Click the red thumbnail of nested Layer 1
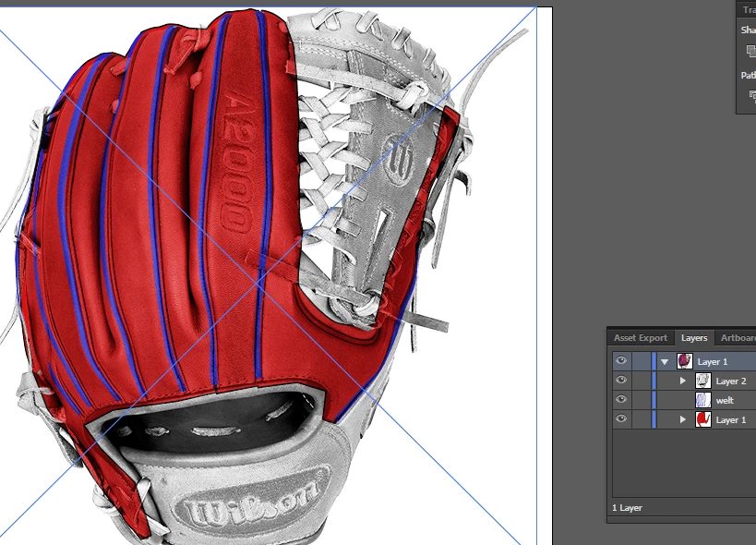Screen dimensions: 756x545 (703, 419)
